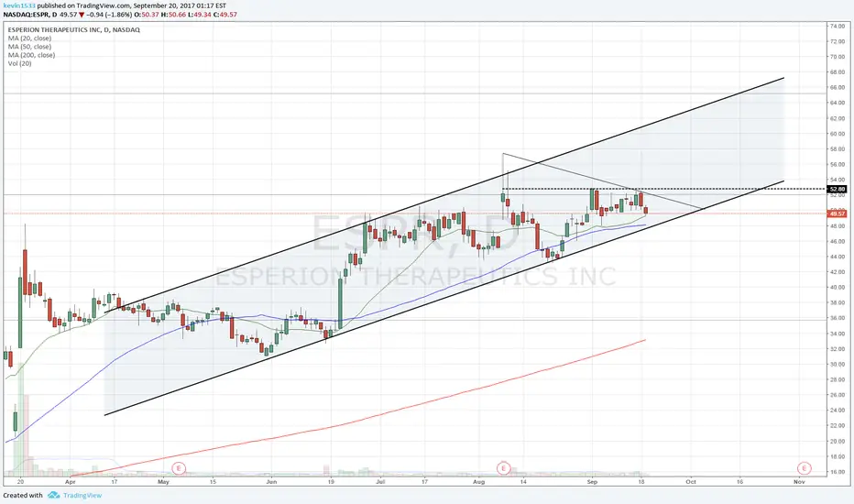Viewport: 854px width, 504px height.
Task: Click the May label on date axis
Action: 163,482
